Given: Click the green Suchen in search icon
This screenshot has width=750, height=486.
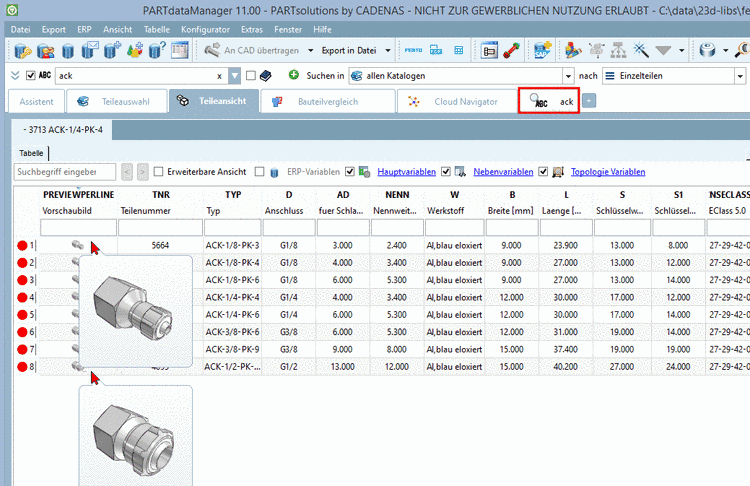Looking at the screenshot, I should [x=293, y=75].
